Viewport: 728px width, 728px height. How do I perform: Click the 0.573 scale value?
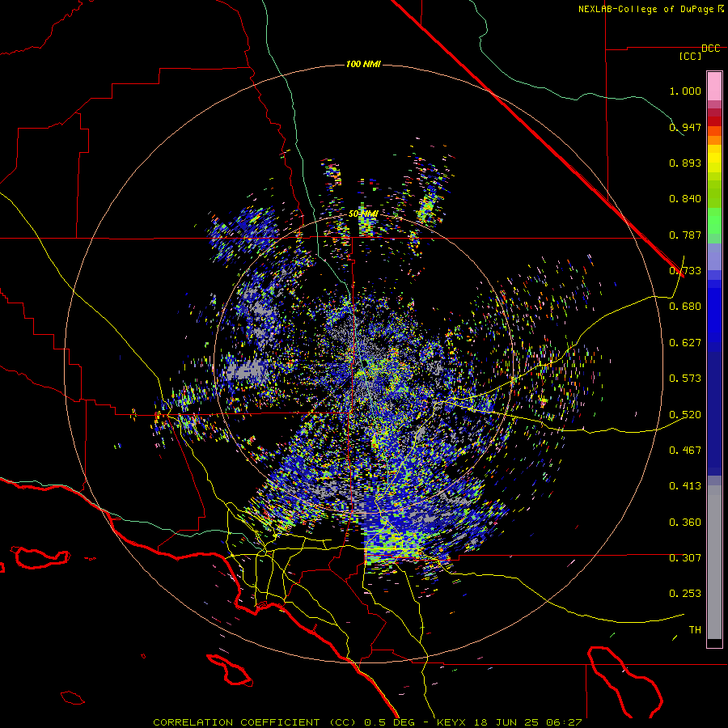[685, 379]
